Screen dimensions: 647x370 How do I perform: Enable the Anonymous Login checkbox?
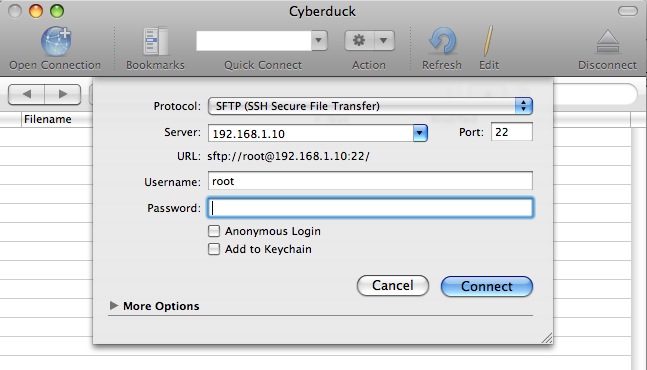pyautogui.click(x=214, y=231)
